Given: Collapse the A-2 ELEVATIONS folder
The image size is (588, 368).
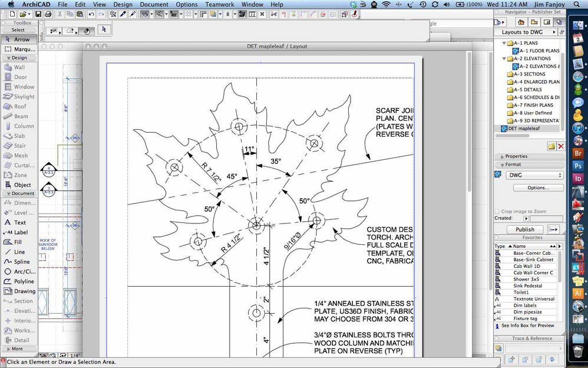Looking at the screenshot, I should pos(504,58).
